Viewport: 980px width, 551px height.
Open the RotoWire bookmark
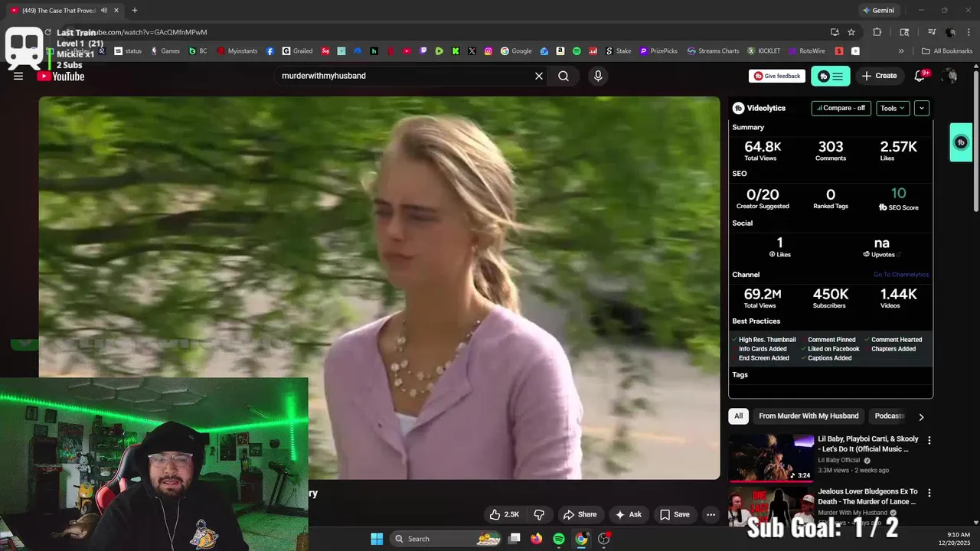click(807, 51)
